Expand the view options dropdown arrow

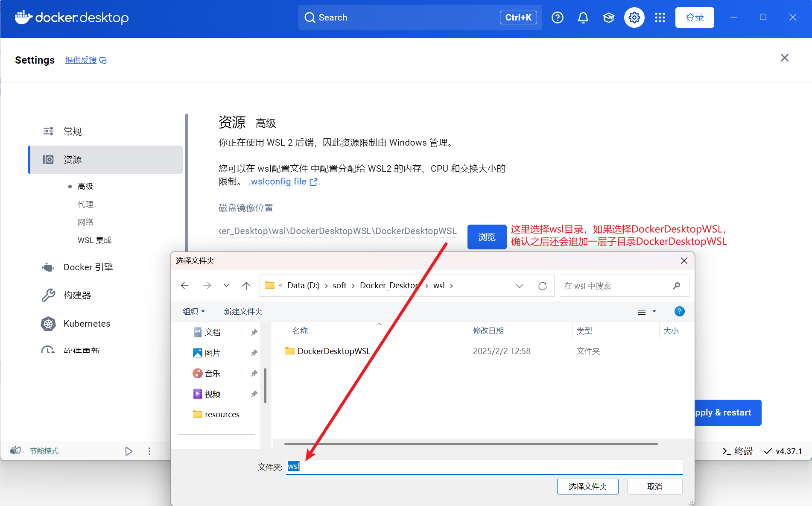pyautogui.click(x=654, y=311)
